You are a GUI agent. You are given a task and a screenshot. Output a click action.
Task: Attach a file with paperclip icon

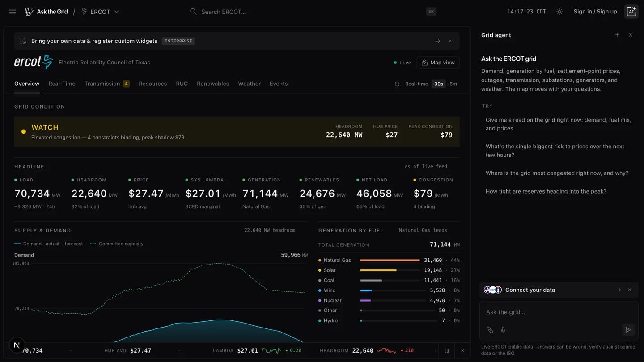point(490,330)
